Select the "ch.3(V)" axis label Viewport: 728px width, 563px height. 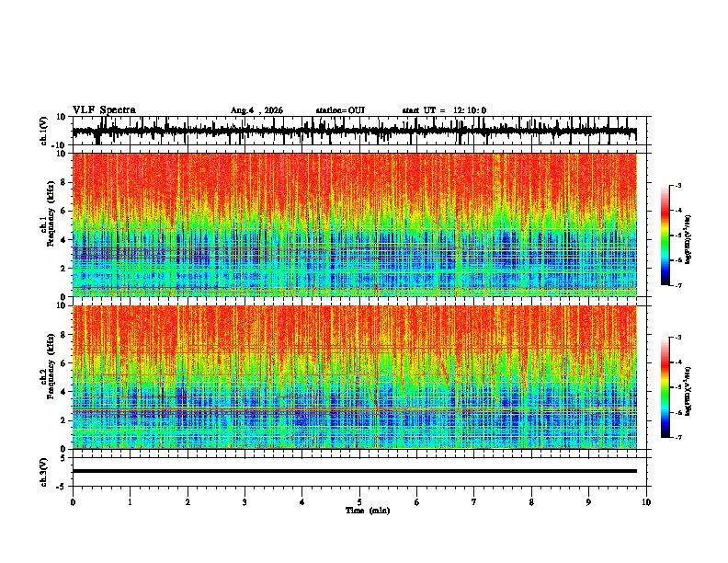pos(44,473)
